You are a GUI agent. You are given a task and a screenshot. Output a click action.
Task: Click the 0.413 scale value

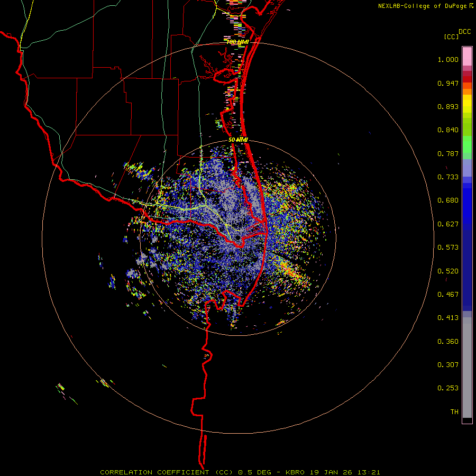[448, 318]
